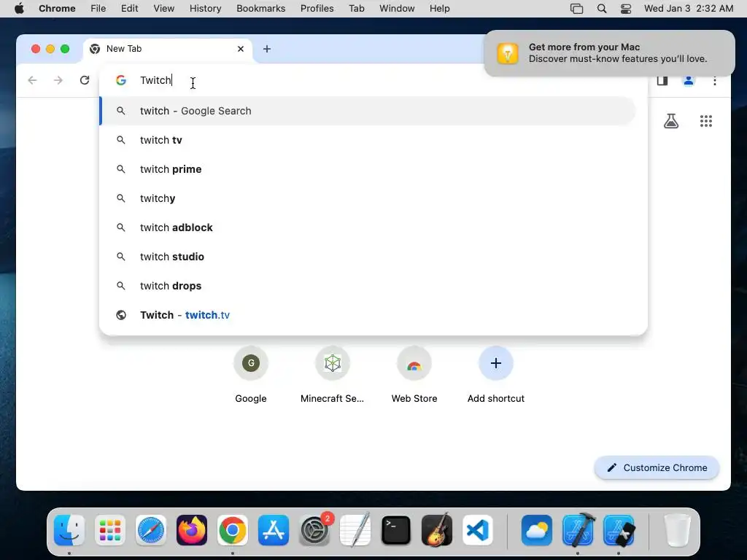The height and width of the screenshot is (560, 747).
Task: Open the Window menu
Action: (397, 9)
